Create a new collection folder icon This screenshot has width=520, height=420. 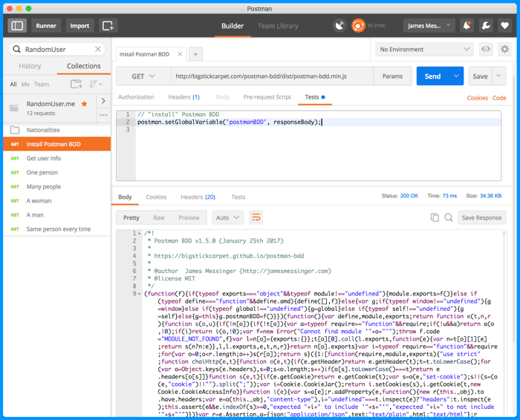(x=77, y=84)
